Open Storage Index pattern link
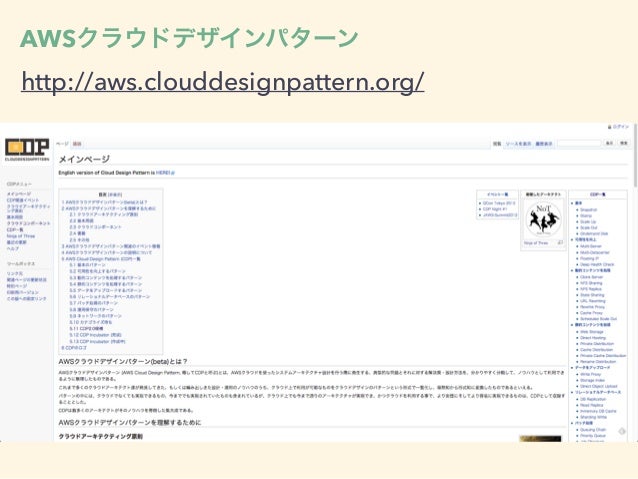638x479 pixels. (592, 380)
